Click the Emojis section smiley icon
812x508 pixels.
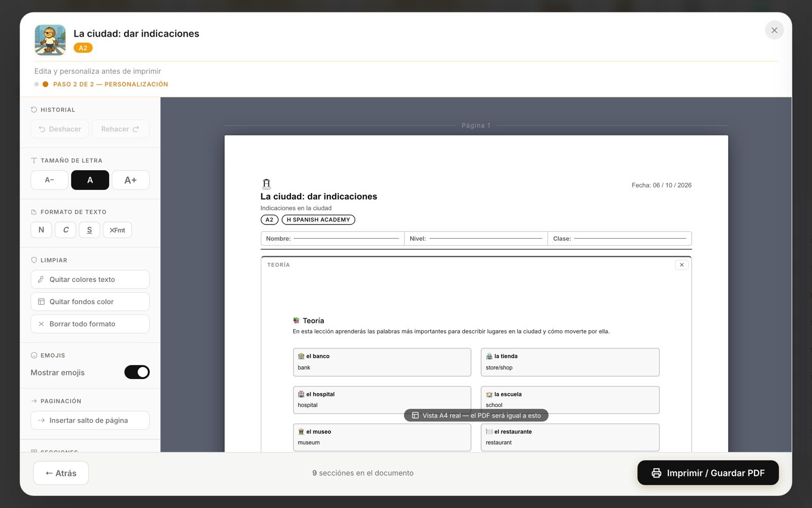click(34, 356)
